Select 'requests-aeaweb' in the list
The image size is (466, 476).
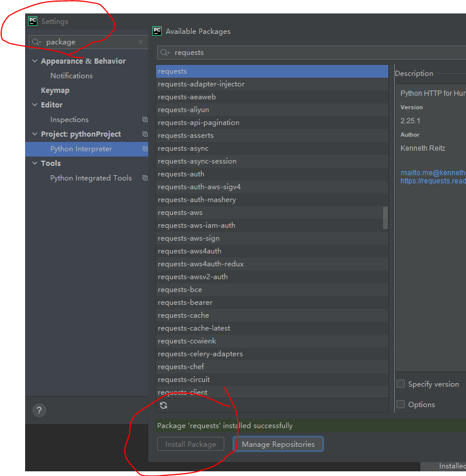pyautogui.click(x=272, y=97)
